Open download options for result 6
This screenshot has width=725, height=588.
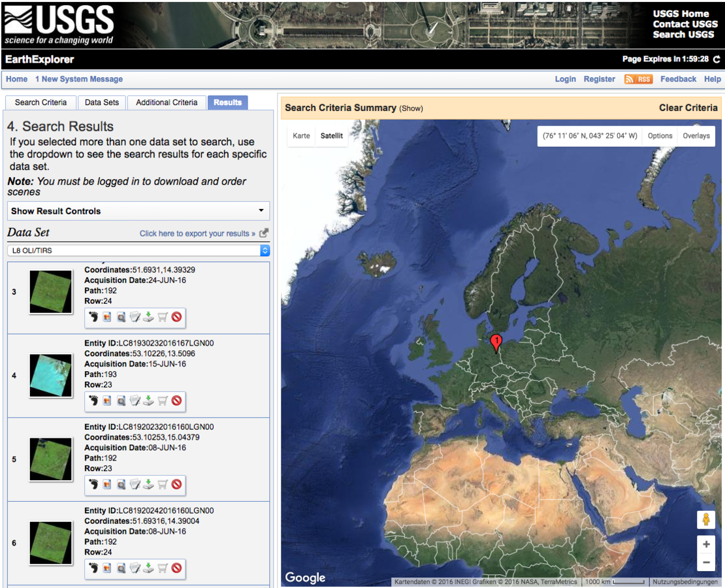pos(148,568)
